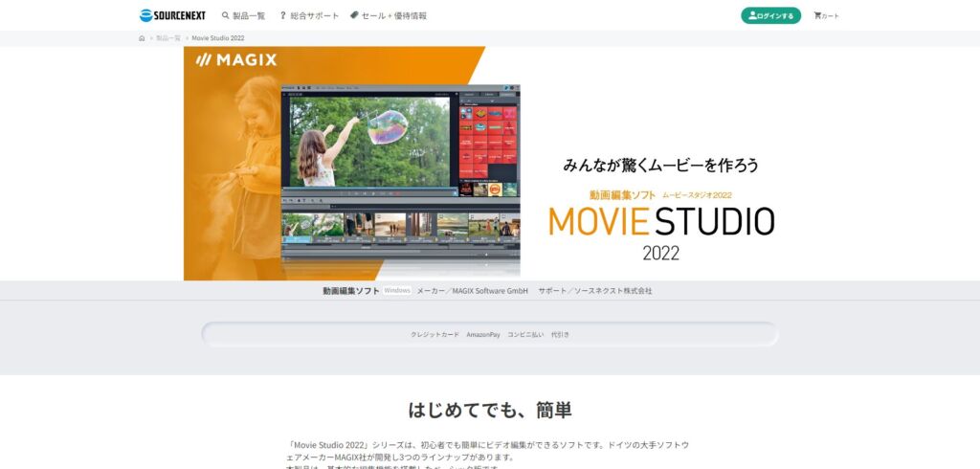This screenshot has width=980, height=469.
Task: Click the コンビニ払い payment label
Action: point(525,335)
